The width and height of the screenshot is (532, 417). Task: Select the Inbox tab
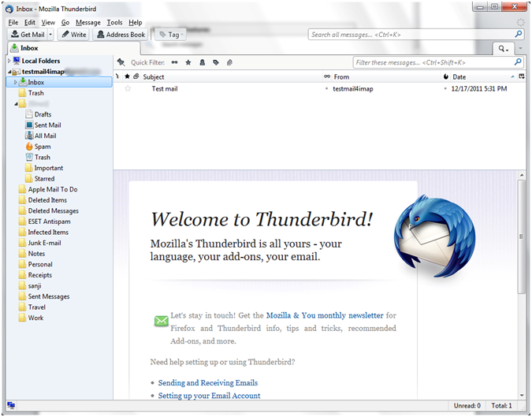click(x=73, y=48)
